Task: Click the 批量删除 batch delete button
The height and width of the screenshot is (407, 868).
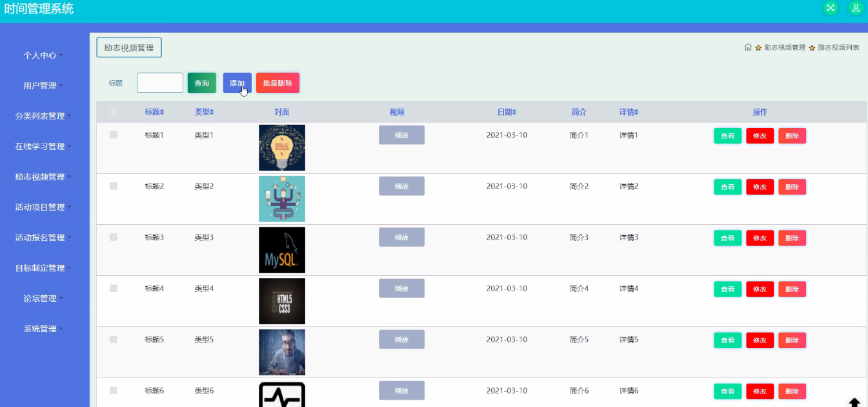Action: click(278, 83)
